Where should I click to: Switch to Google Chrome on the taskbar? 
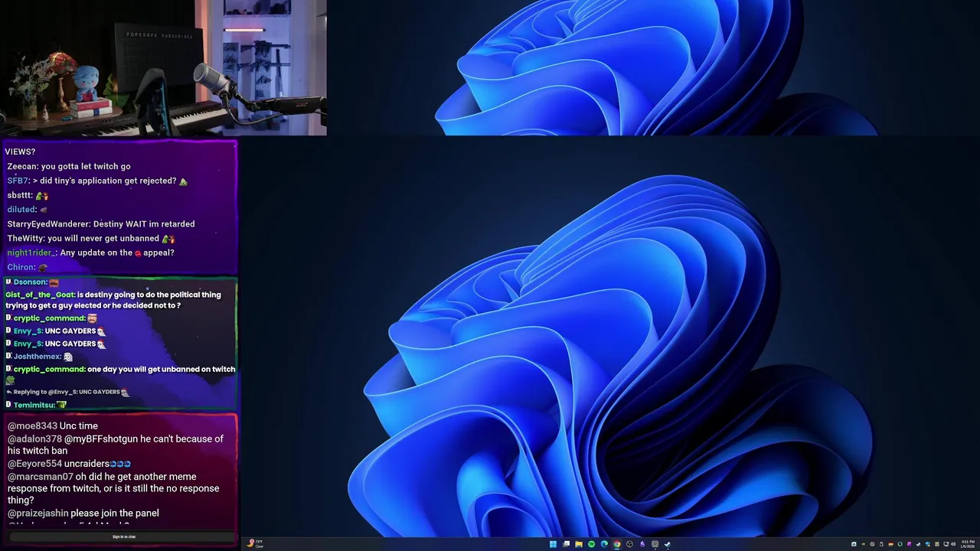click(617, 544)
